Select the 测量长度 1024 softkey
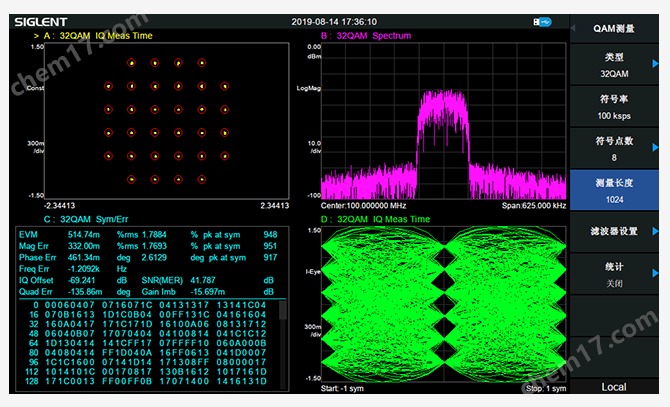The height and width of the screenshot is (407, 670). pos(614,190)
